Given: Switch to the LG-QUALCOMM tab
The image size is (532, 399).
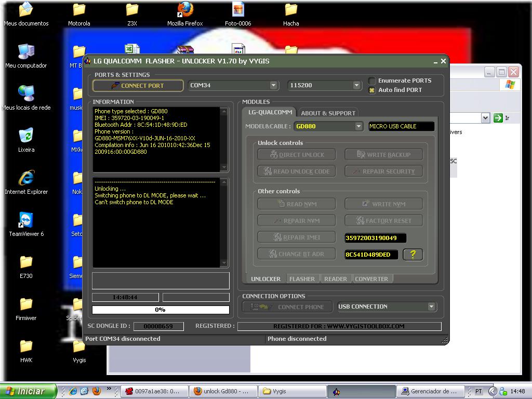Looking at the screenshot, I should 270,112.
